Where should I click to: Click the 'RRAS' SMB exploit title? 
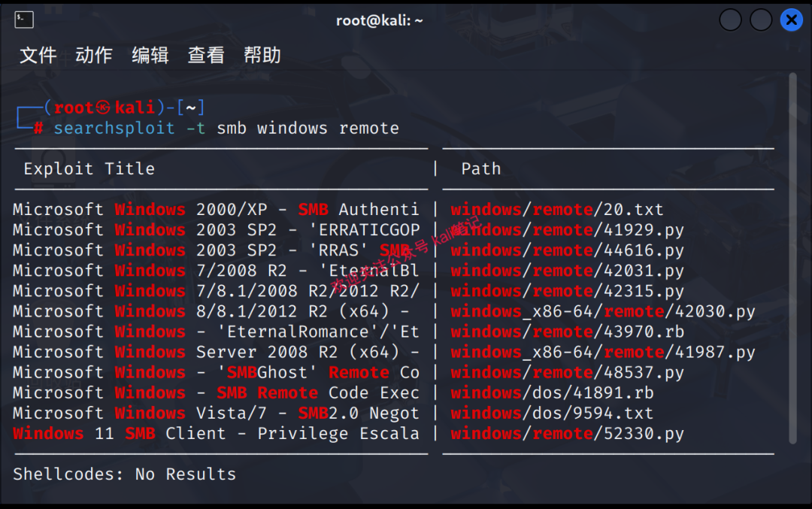[x=211, y=250]
